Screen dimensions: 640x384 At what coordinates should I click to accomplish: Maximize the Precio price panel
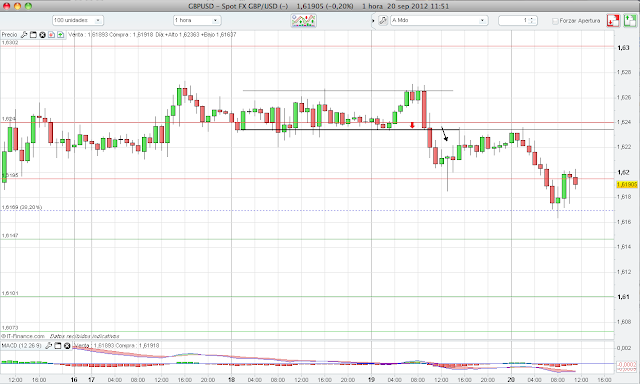(x=33, y=35)
